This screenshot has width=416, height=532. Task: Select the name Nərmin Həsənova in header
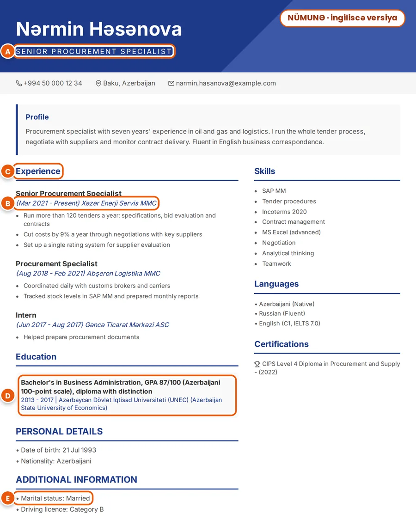[x=99, y=29]
